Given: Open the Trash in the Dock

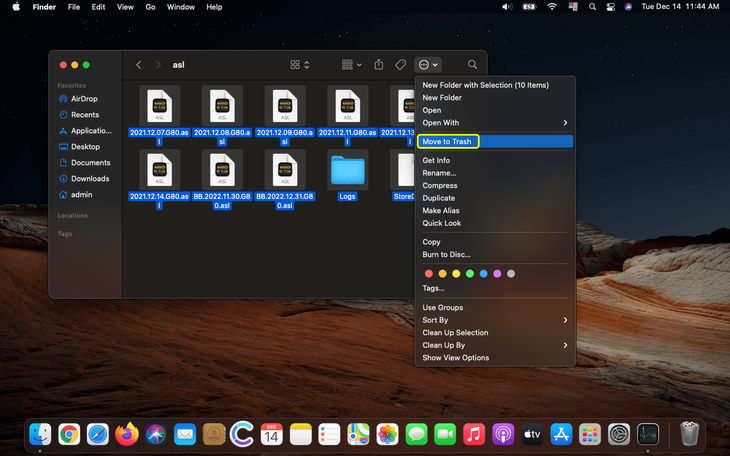Looking at the screenshot, I should [688, 434].
